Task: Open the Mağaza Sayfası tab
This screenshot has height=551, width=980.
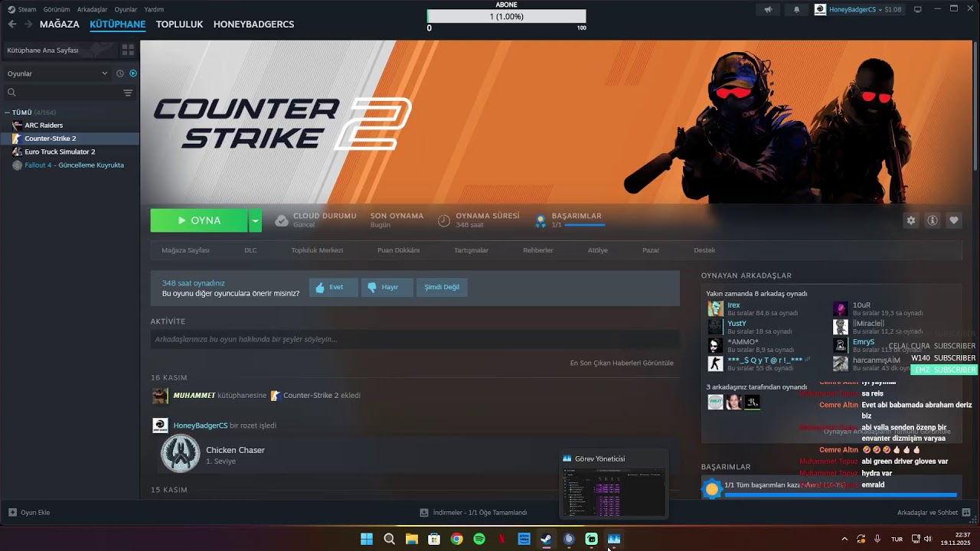Action: [x=185, y=250]
